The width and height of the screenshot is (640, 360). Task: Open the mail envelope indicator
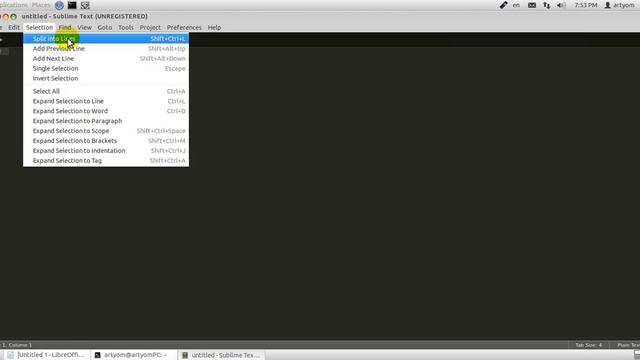[x=532, y=5]
